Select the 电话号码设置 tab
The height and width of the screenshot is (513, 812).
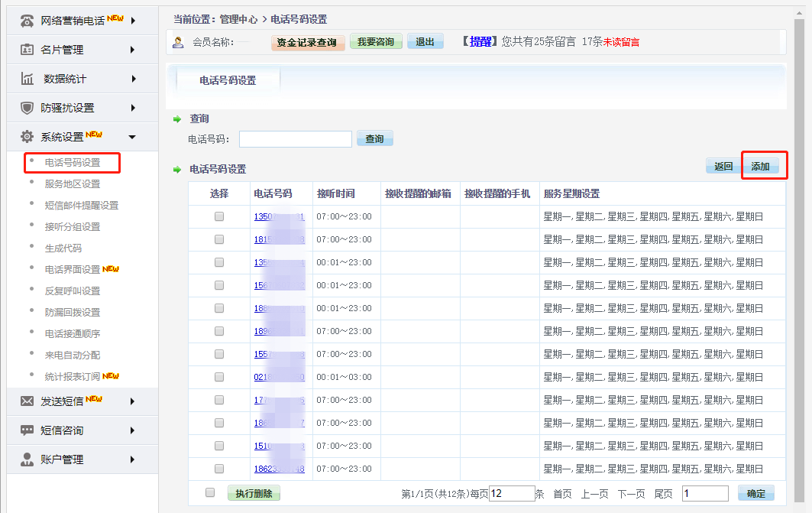click(x=228, y=80)
